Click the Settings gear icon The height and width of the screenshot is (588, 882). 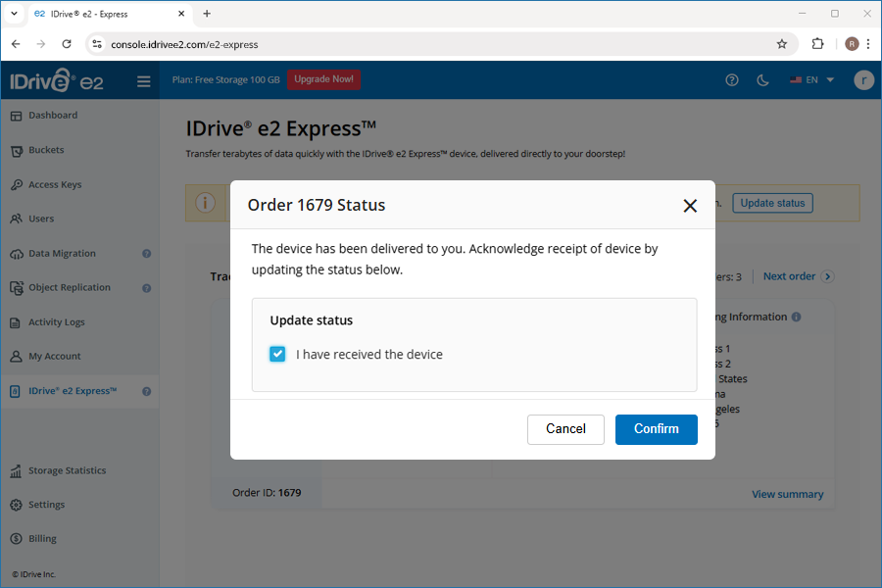coord(17,505)
